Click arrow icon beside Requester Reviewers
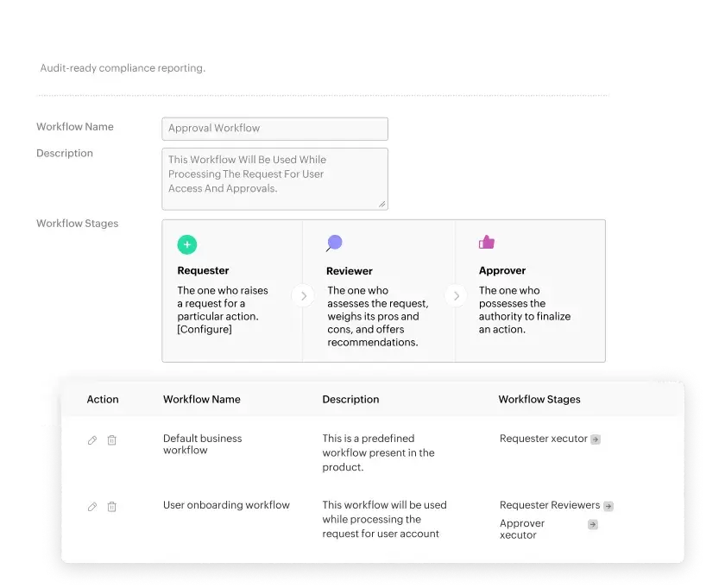 (x=608, y=506)
